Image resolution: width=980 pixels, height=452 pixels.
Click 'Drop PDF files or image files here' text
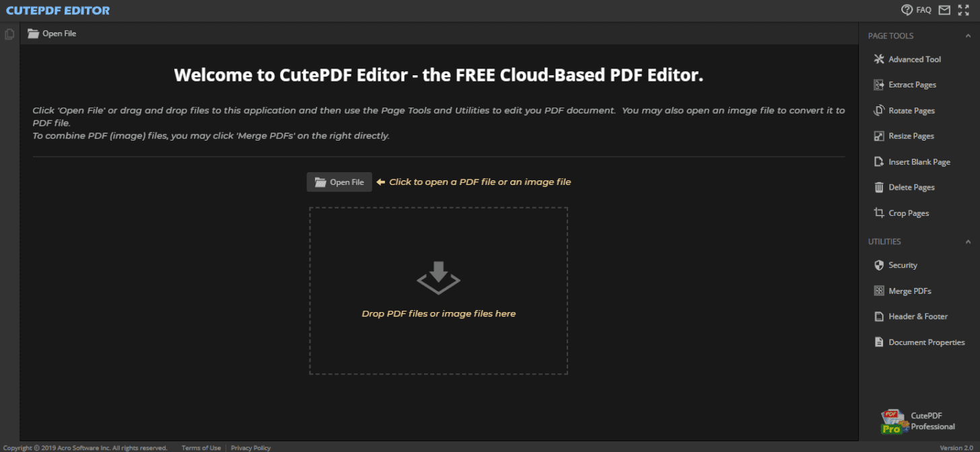[x=439, y=313]
